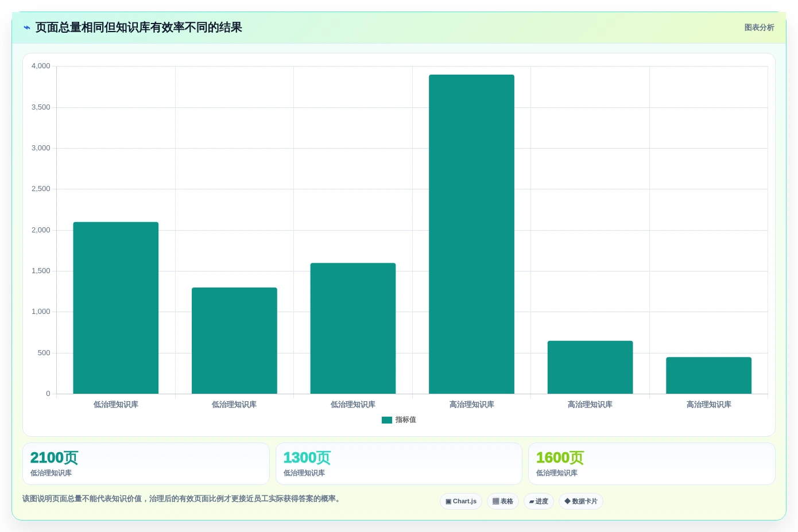Image resolution: width=798 pixels, height=532 pixels.
Task: Open the 1600页 data card
Action: click(652, 464)
